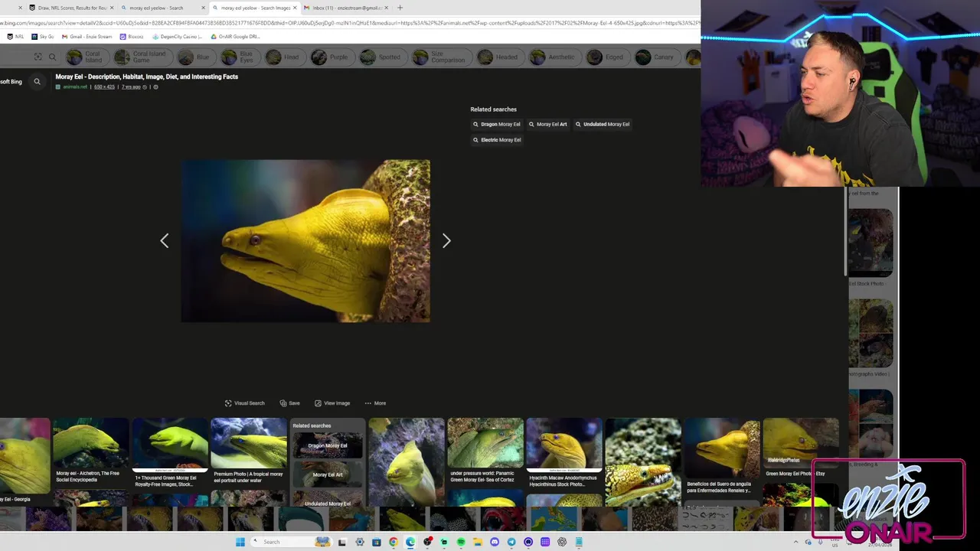Viewport: 980px width, 551px height.
Task: Open Task View on taskbar
Action: pyautogui.click(x=341, y=542)
